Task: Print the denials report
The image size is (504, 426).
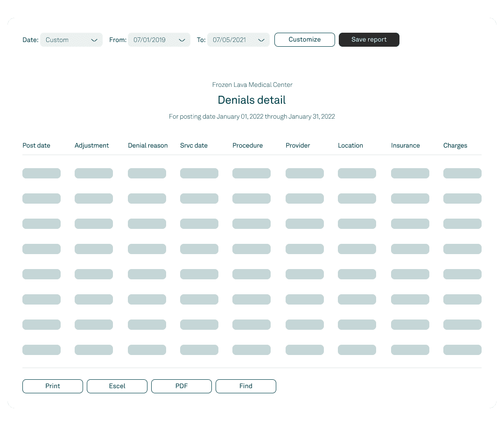Action: click(53, 386)
